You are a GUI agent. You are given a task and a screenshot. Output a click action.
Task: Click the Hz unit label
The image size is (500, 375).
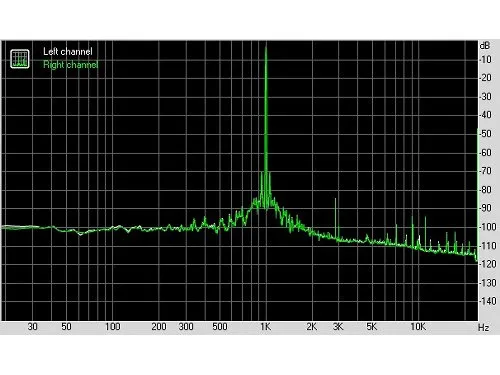coord(483,328)
